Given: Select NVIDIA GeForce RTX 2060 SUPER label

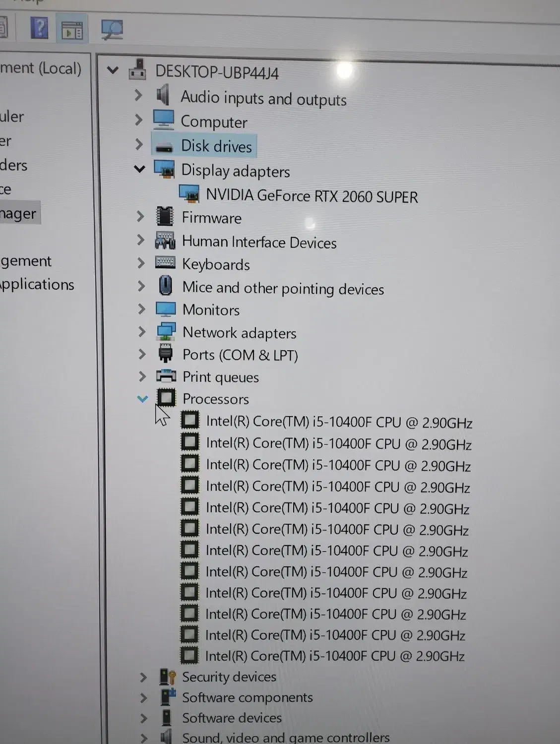Looking at the screenshot, I should point(312,196).
